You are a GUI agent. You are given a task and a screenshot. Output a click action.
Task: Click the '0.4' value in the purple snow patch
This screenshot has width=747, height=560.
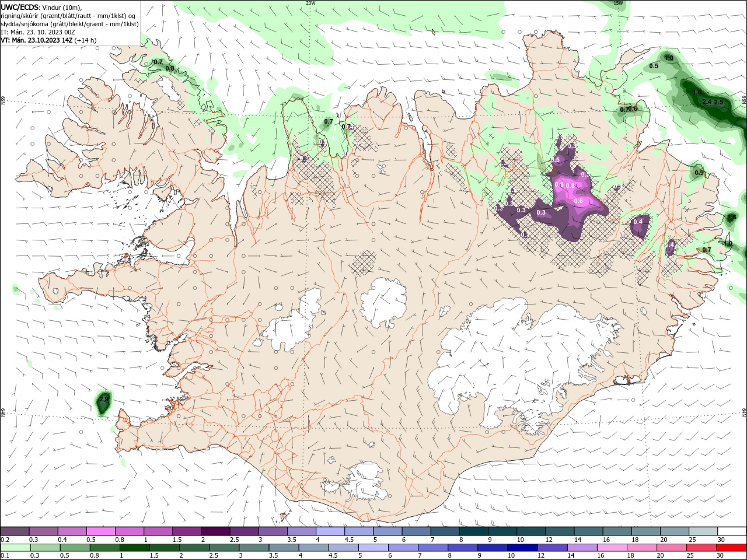[x=638, y=222]
